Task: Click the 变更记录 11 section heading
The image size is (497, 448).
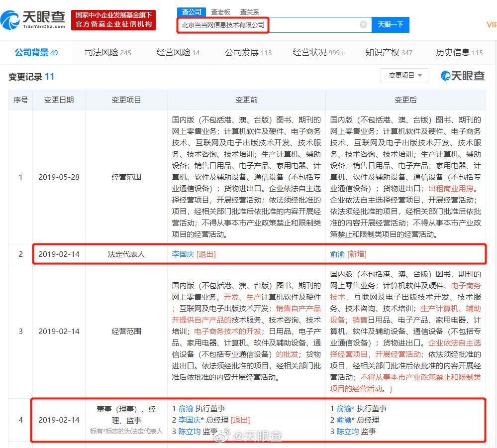Action: coord(31,77)
